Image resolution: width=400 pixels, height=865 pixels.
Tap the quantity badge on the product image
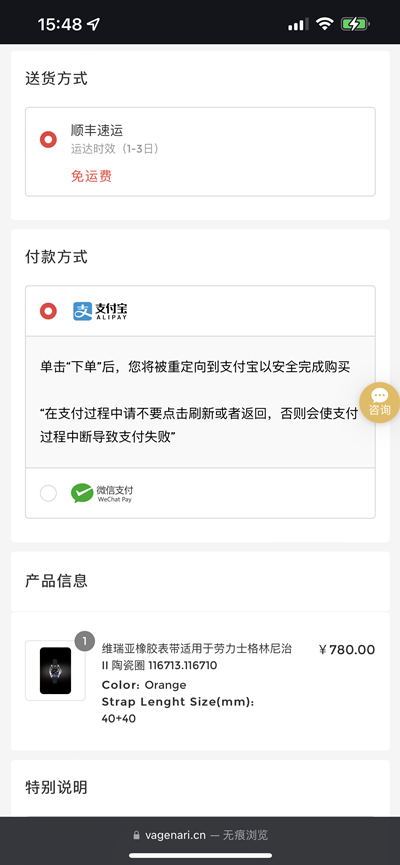84,641
